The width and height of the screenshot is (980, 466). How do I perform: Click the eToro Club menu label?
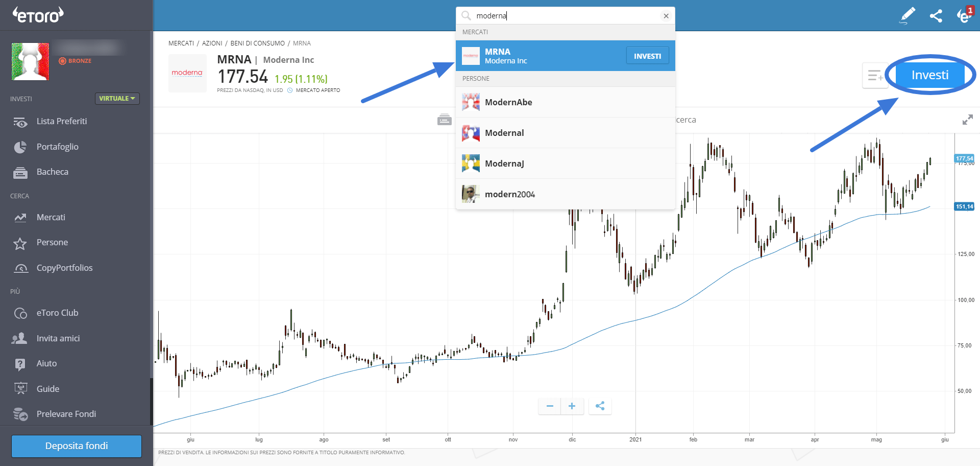tap(58, 313)
